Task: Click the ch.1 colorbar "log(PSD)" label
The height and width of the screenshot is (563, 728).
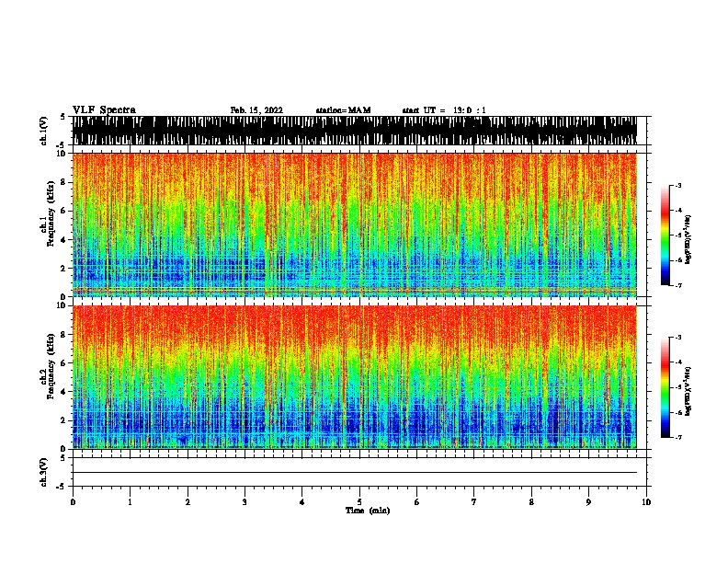Action: [688, 240]
